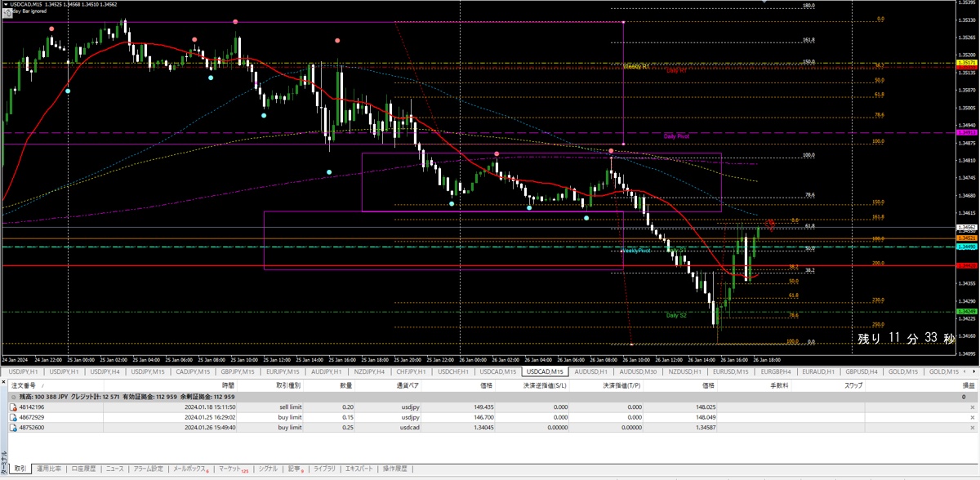Open the ニュース news tab
Viewport: 980px width, 480px height.
point(114,468)
